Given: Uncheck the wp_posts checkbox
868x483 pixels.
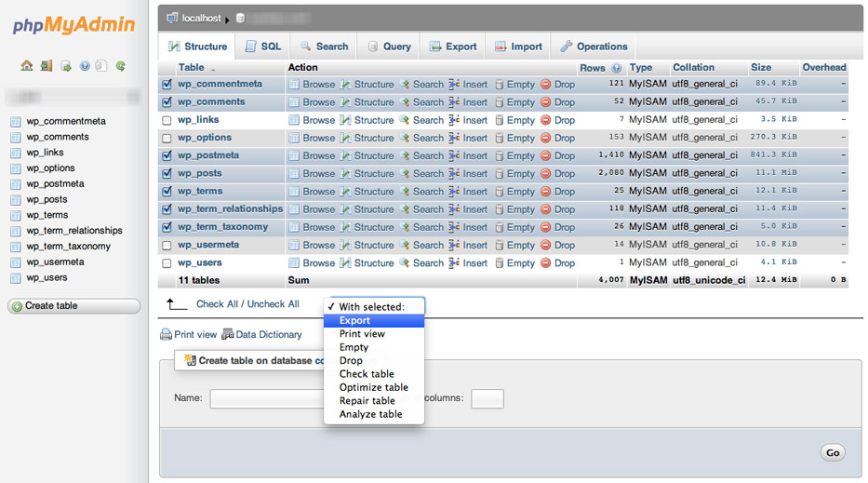Looking at the screenshot, I should 167,173.
